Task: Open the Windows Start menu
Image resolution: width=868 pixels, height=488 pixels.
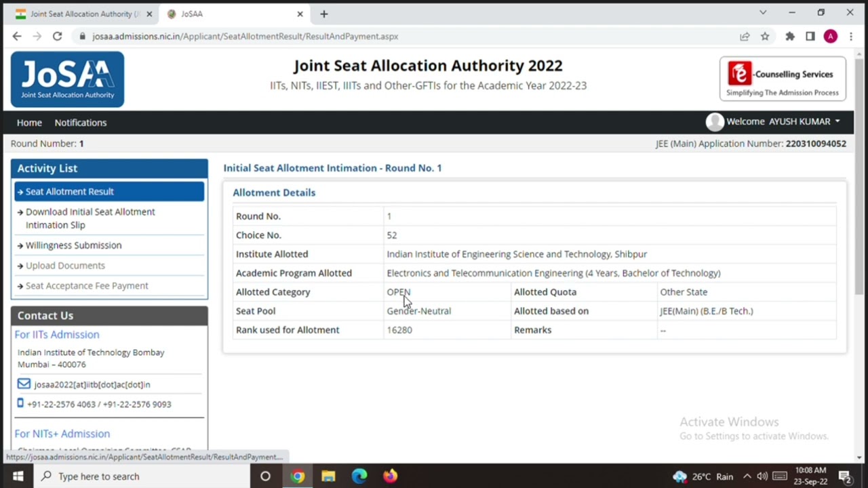Action: click(x=18, y=476)
